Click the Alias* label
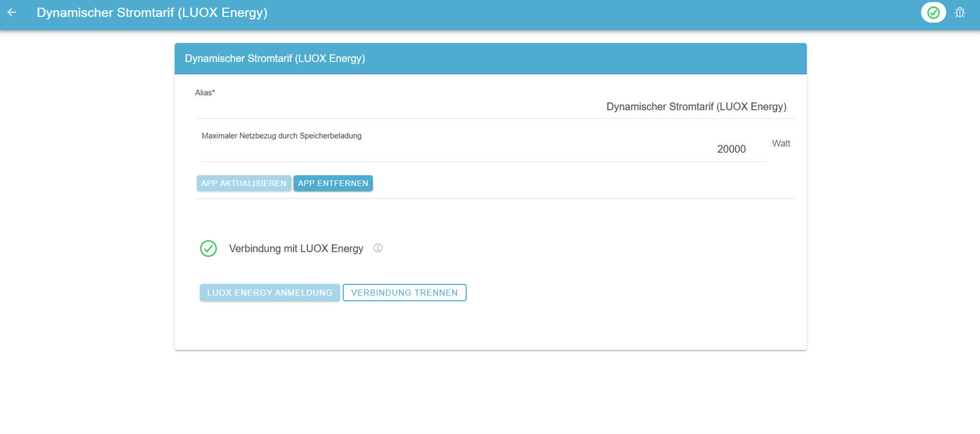Viewport: 980px width, 434px height. [x=205, y=93]
